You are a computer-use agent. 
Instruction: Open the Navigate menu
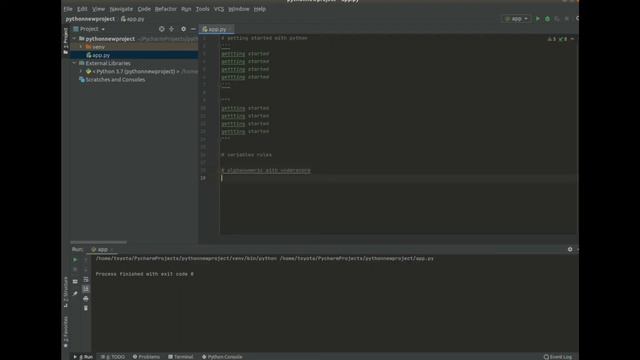(121, 9)
